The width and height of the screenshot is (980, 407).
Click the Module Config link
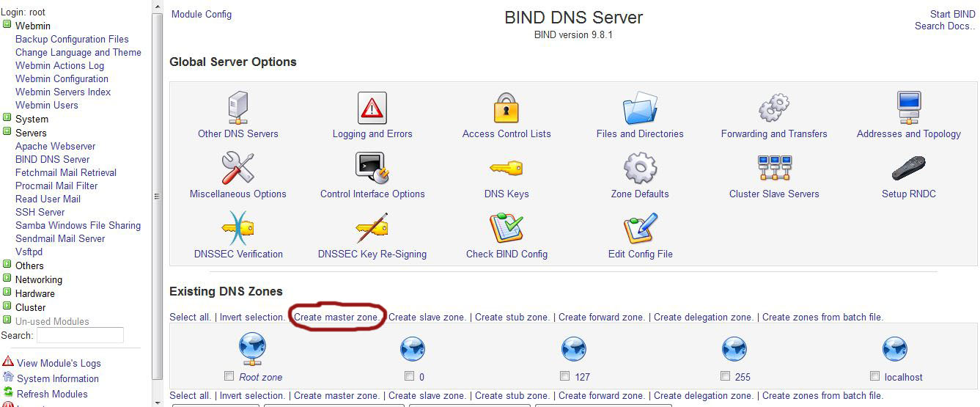click(x=202, y=14)
